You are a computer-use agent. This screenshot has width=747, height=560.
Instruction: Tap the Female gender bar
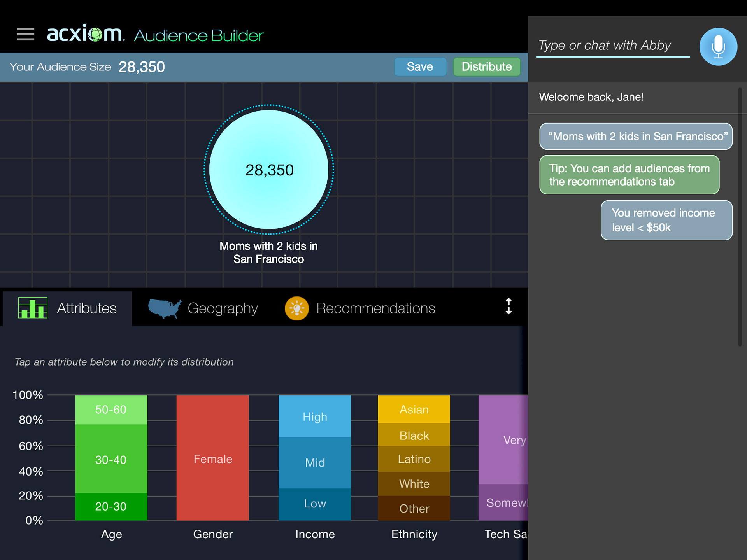click(212, 458)
